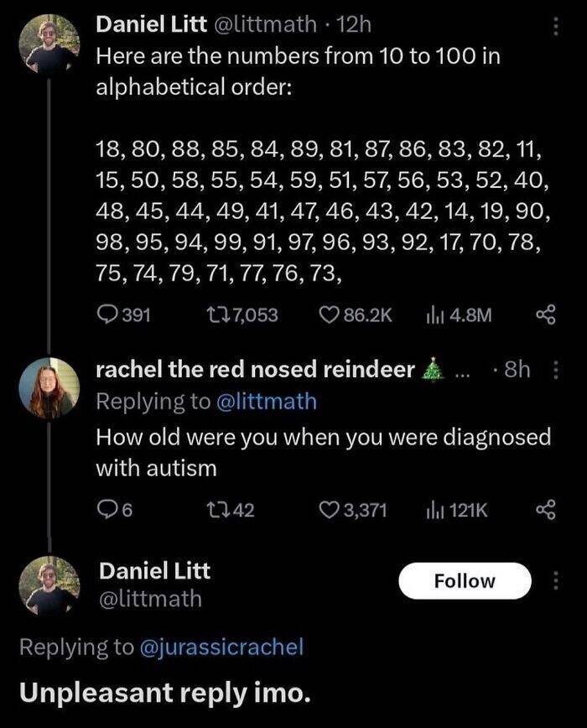
Task: Open rachel the red nosed reindeer profile name
Action: (x=256, y=370)
